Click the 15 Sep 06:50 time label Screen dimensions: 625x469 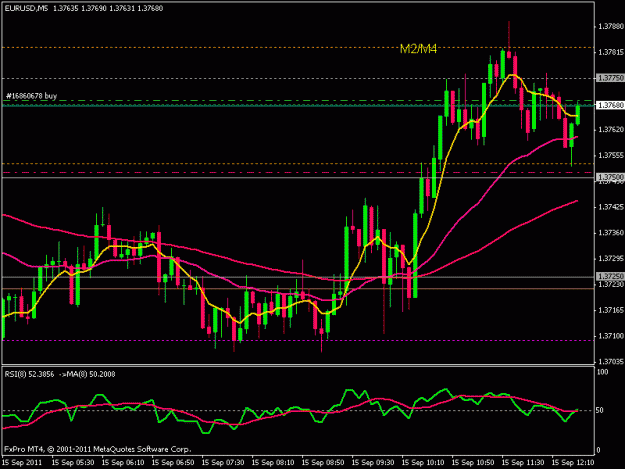coord(173,463)
